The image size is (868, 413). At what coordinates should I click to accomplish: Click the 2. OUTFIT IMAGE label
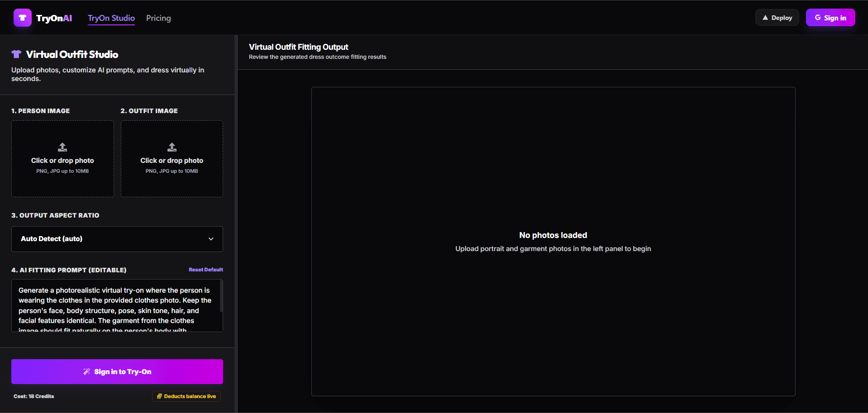tap(149, 111)
